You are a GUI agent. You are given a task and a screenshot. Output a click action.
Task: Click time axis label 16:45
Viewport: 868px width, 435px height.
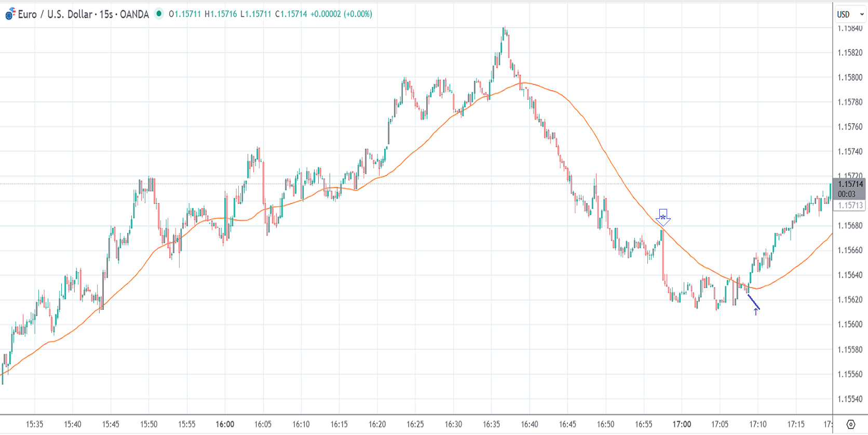(x=567, y=424)
